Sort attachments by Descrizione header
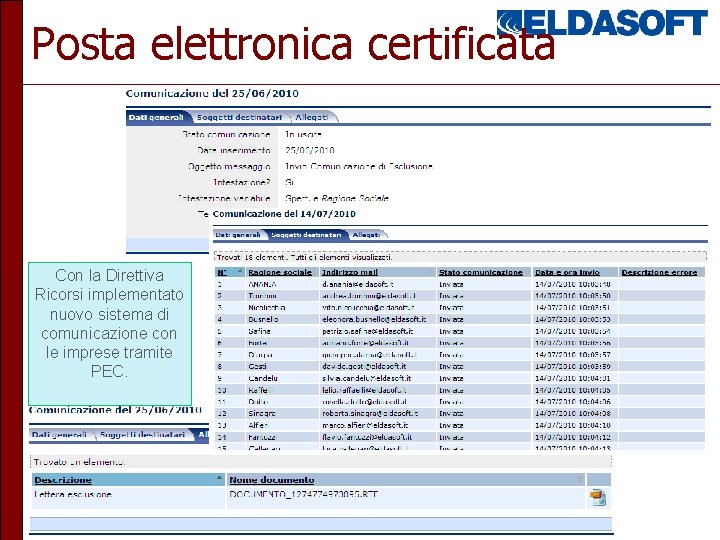This screenshot has width=720, height=540. (x=63, y=480)
